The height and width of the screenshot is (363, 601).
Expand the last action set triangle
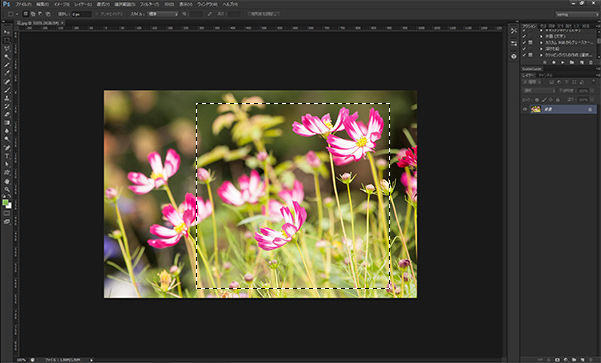point(541,55)
